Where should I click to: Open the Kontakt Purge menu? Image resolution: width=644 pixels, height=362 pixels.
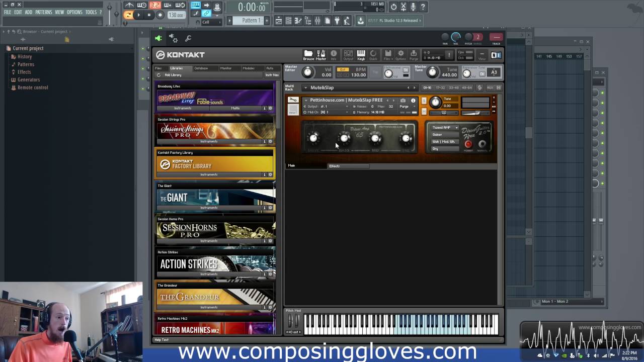[414, 55]
